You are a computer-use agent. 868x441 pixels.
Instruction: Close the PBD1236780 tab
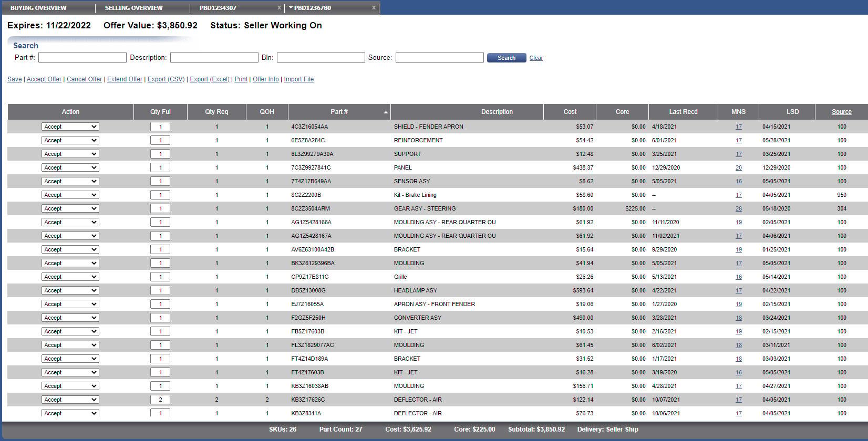374,8
